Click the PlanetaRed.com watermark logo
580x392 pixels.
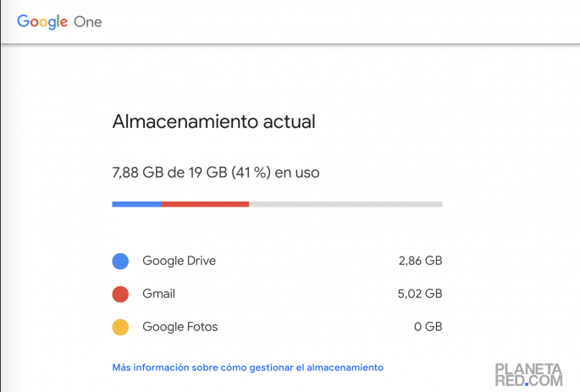click(528, 375)
